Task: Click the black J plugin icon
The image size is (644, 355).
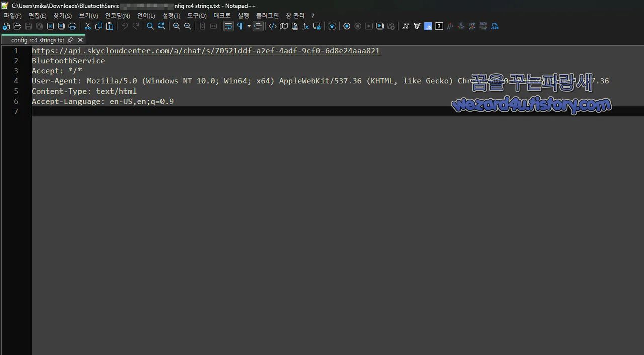Action: click(439, 26)
